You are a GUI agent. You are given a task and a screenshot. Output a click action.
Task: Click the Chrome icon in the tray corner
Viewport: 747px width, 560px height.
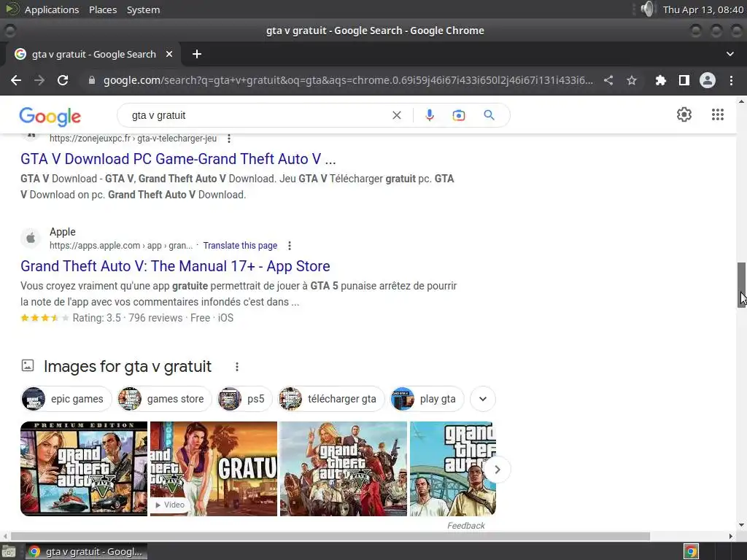[691, 551]
